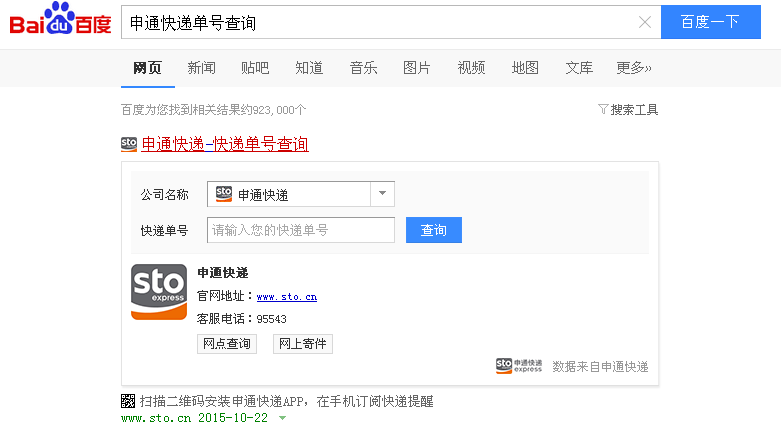Image resolution: width=781 pixels, height=438 pixels.
Task: Select the 网页 tab
Action: pos(147,68)
